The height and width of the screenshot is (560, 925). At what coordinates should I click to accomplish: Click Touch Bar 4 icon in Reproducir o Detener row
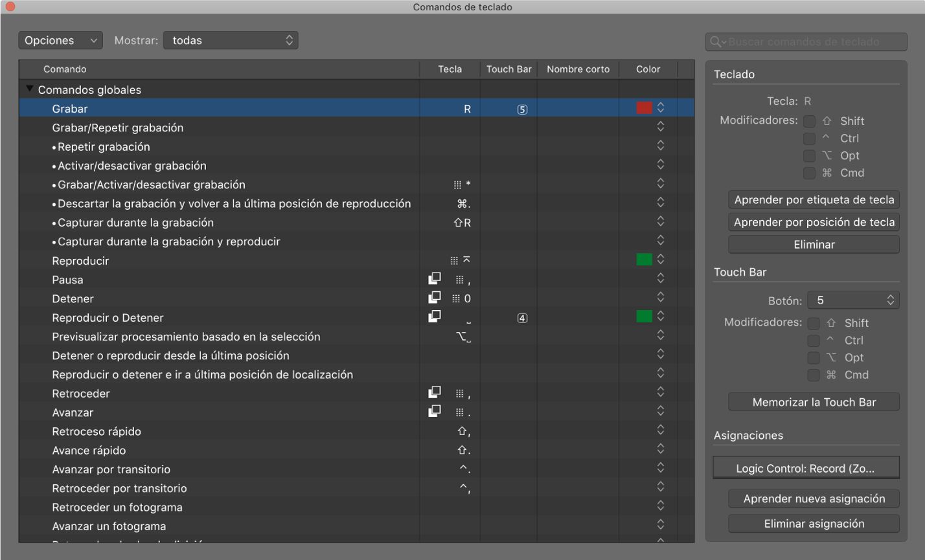point(522,318)
